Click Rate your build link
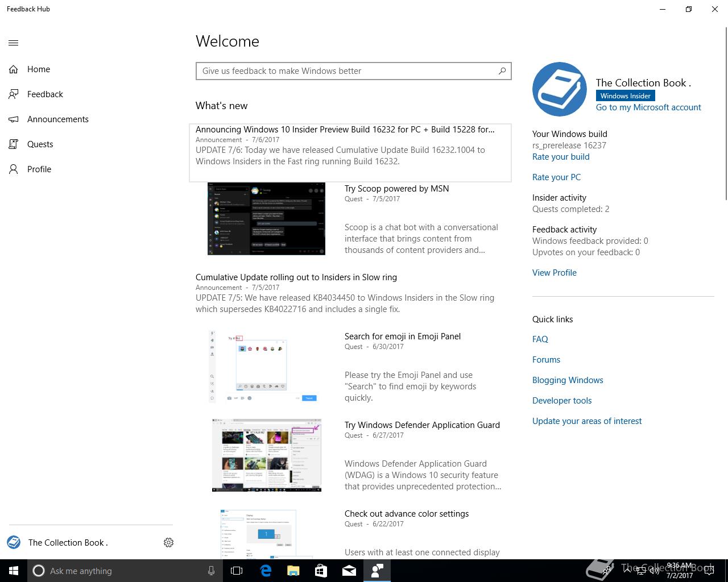This screenshot has height=582, width=728. click(x=561, y=157)
